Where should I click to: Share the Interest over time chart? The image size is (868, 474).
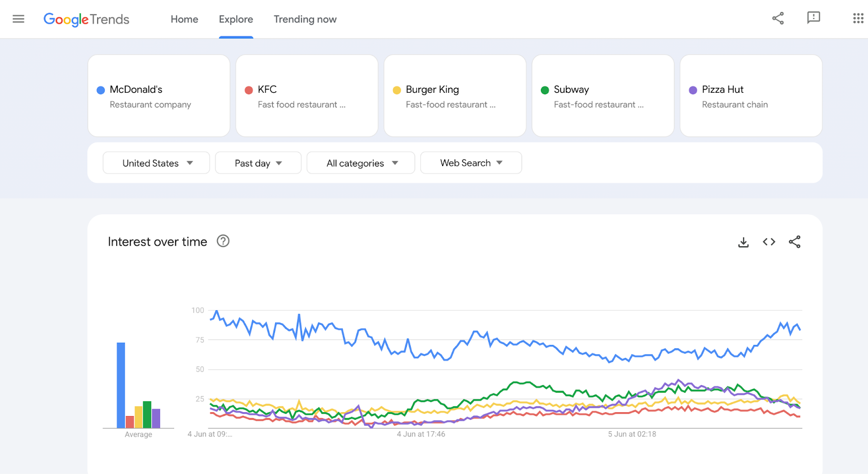click(795, 242)
